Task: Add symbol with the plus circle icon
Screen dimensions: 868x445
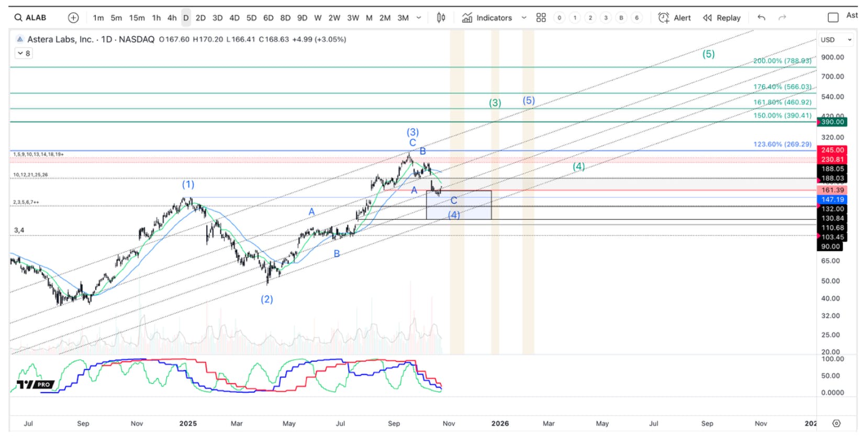Action: pyautogui.click(x=73, y=18)
